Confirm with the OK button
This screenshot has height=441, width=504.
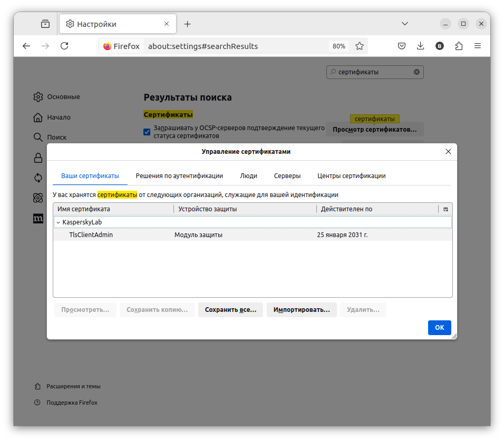(439, 328)
